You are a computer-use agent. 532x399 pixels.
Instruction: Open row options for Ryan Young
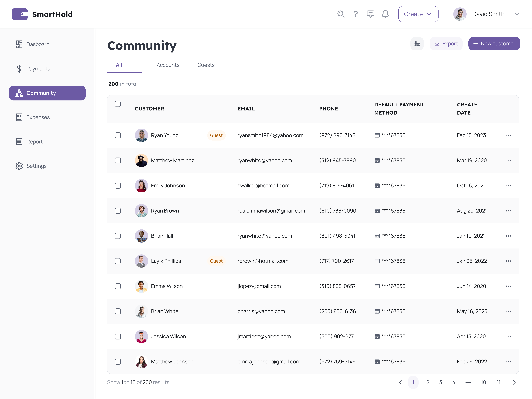(x=508, y=135)
